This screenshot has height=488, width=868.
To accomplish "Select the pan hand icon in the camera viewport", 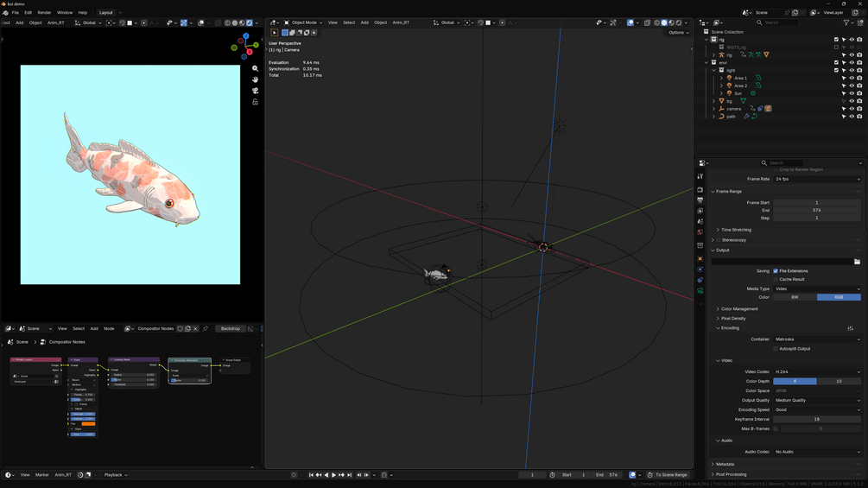I will click(x=255, y=79).
